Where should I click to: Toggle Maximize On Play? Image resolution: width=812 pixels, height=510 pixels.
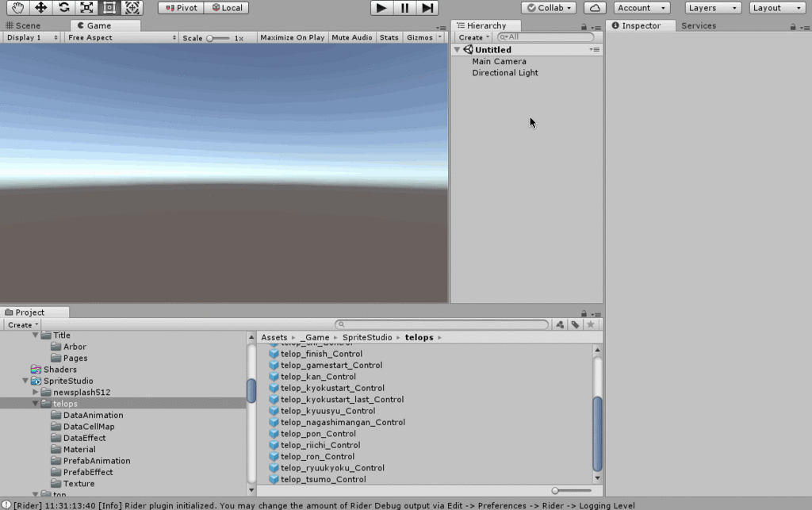click(x=292, y=38)
